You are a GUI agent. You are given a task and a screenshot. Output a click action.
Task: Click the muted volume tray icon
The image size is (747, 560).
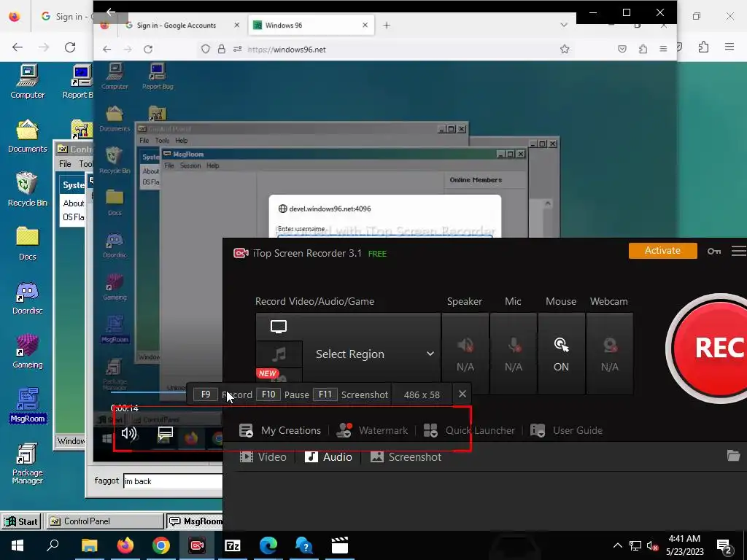(x=652, y=545)
